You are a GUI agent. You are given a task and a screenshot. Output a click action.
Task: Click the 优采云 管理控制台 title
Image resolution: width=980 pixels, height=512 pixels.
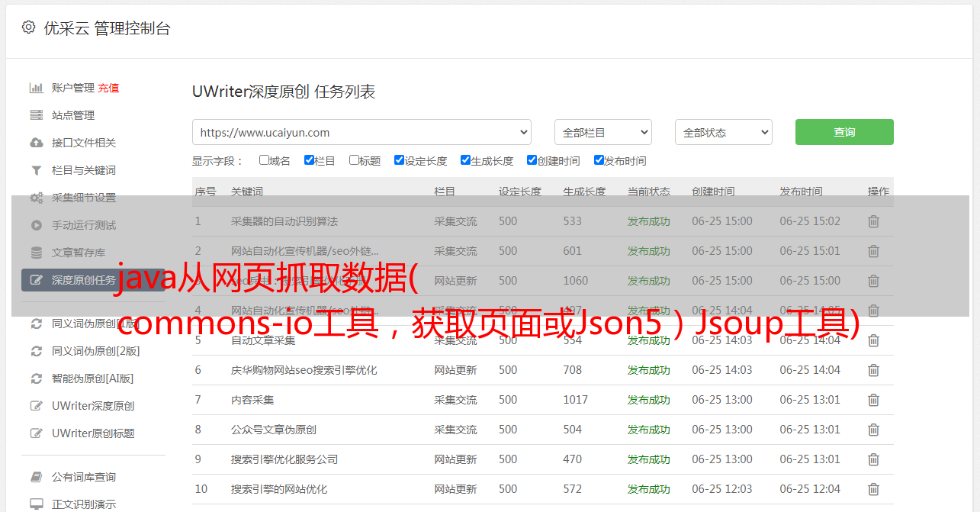[x=107, y=28]
